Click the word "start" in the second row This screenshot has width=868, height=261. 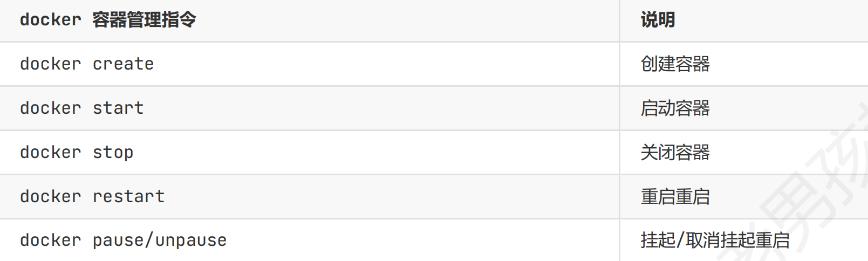point(118,108)
